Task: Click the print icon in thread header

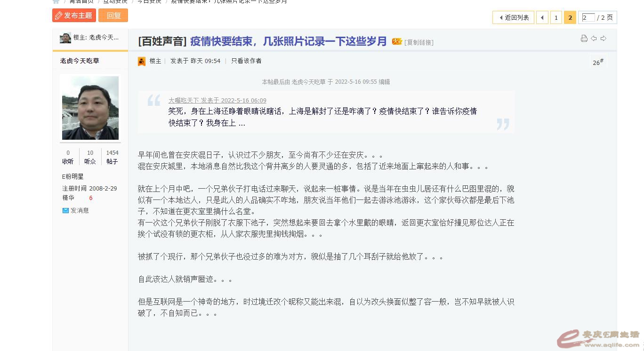Action: pyautogui.click(x=584, y=39)
